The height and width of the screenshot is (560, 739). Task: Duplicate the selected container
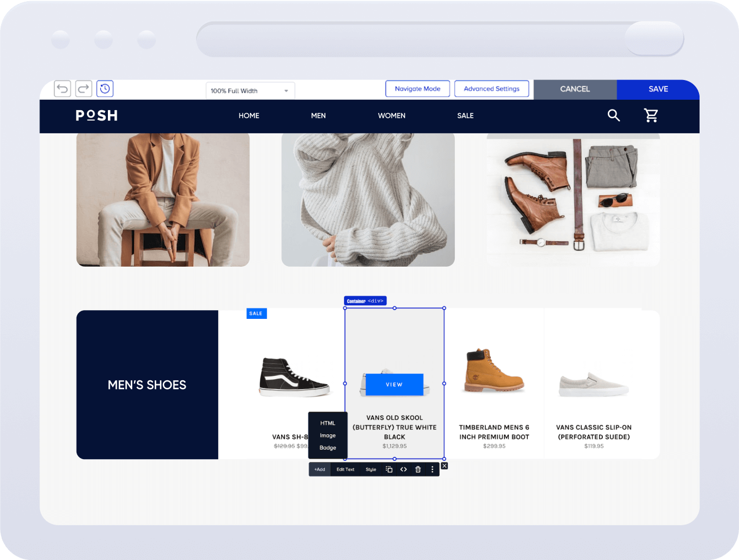tap(389, 470)
